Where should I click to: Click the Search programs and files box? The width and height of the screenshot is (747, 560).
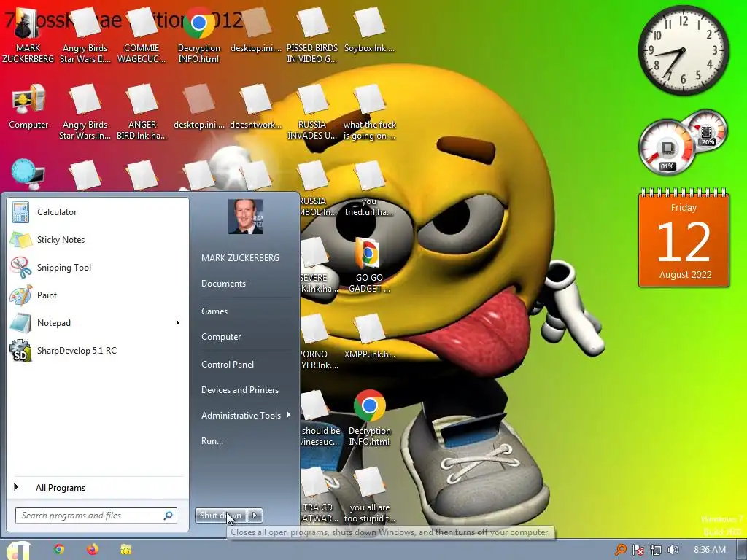point(96,516)
